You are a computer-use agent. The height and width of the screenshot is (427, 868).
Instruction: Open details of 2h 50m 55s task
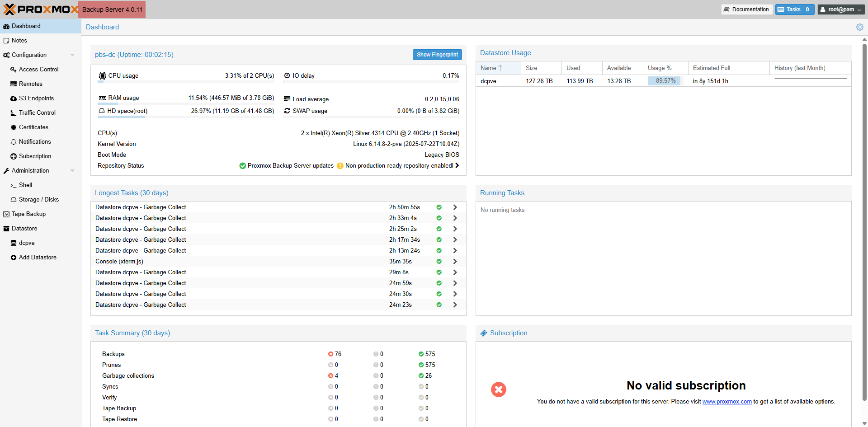tap(455, 207)
